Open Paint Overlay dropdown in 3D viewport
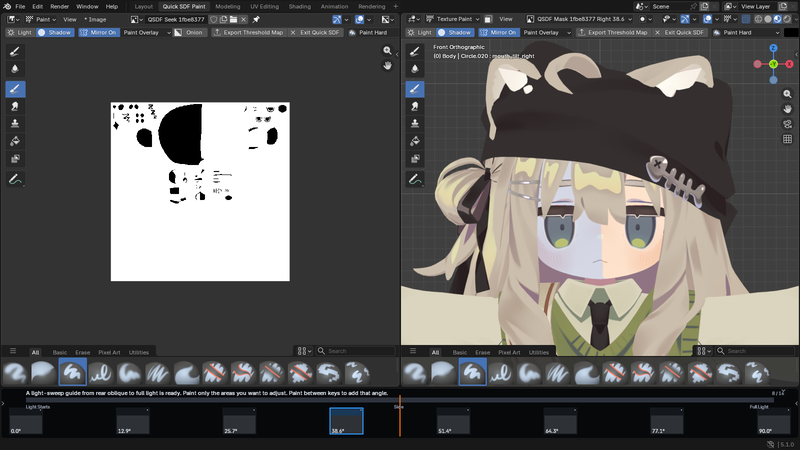800x450 pixels. [x=547, y=32]
